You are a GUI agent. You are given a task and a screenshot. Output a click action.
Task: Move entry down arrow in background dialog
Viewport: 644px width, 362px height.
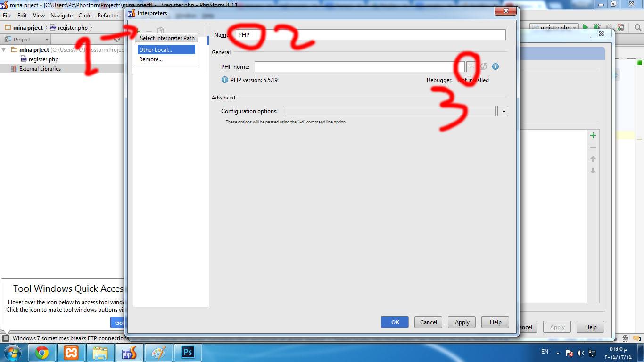pyautogui.click(x=593, y=171)
